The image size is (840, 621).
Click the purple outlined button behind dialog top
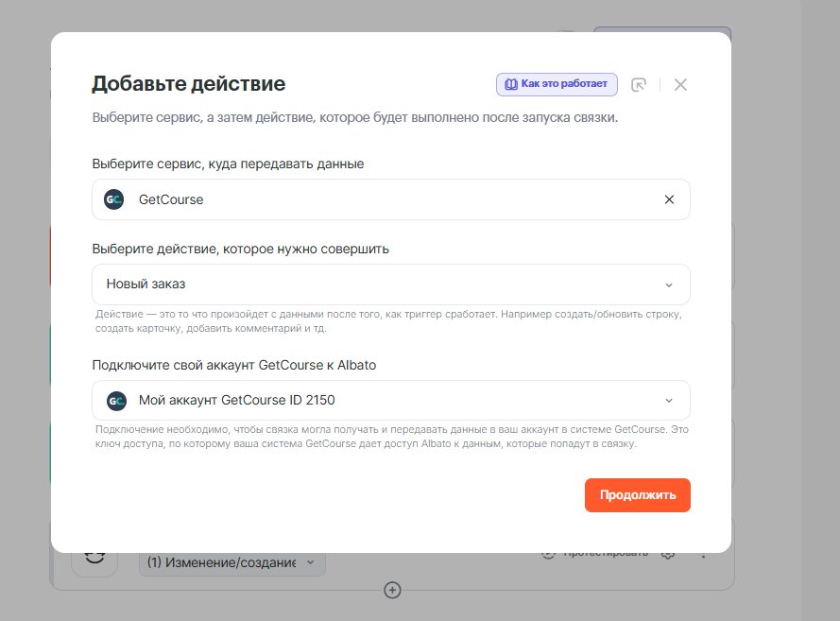661,29
